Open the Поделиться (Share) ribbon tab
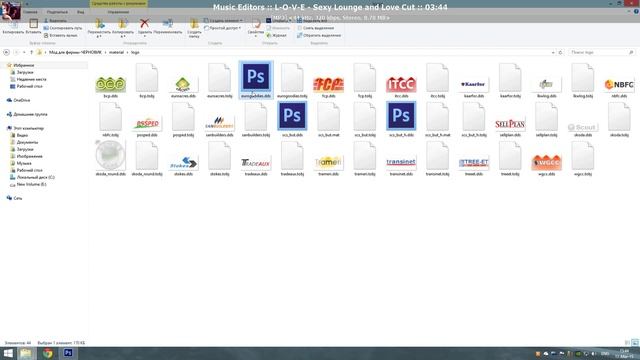This screenshot has width=640, height=360. pyautogui.click(x=57, y=12)
